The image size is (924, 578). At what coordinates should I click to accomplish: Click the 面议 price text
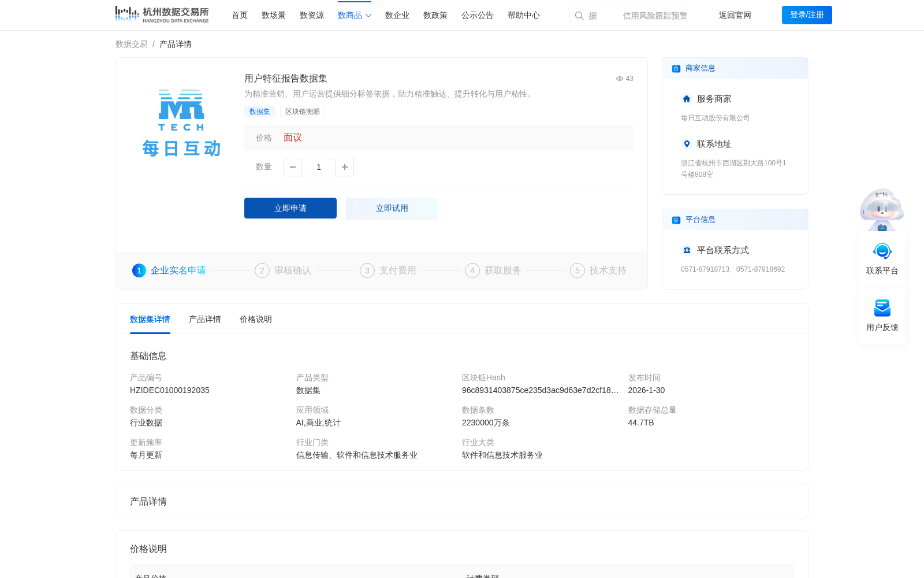point(293,138)
